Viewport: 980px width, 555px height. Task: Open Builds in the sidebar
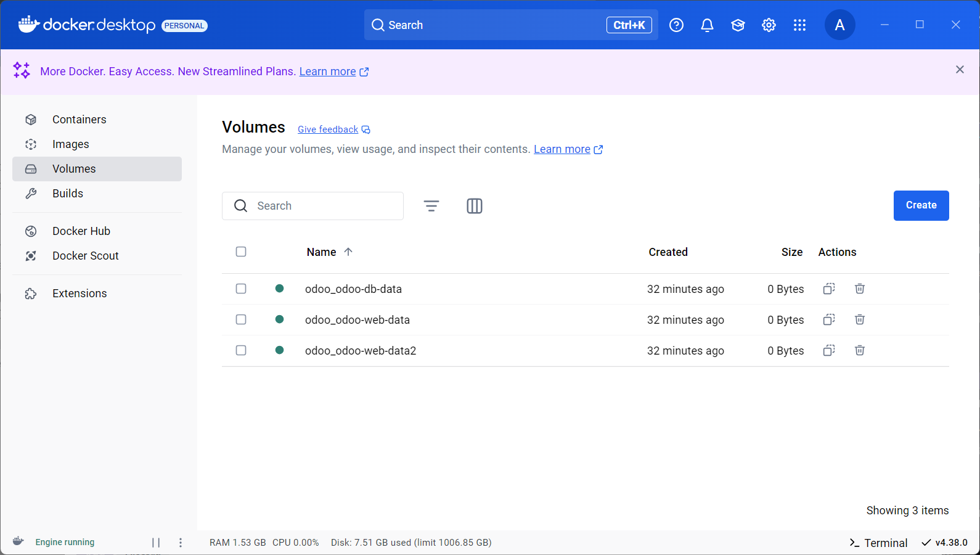point(97,194)
